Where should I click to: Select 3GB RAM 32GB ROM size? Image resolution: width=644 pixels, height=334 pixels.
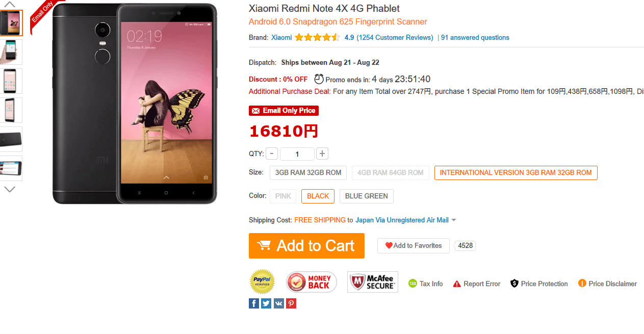pos(308,173)
